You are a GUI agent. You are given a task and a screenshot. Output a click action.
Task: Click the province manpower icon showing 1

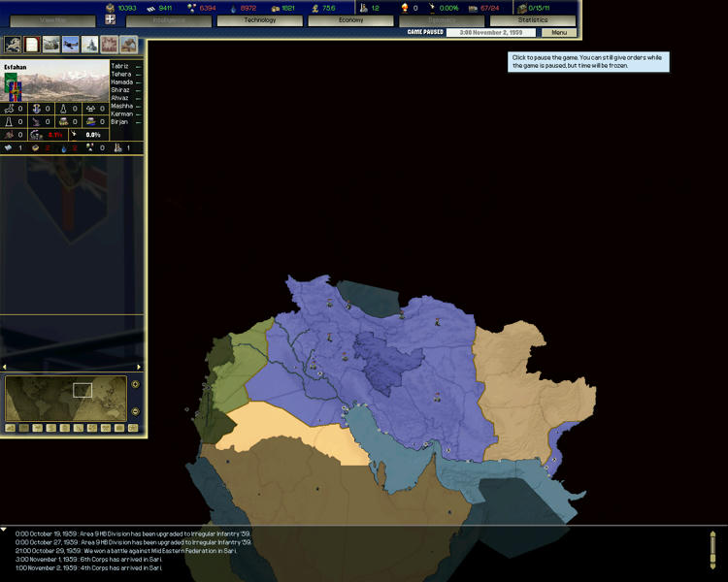[x=117, y=148]
